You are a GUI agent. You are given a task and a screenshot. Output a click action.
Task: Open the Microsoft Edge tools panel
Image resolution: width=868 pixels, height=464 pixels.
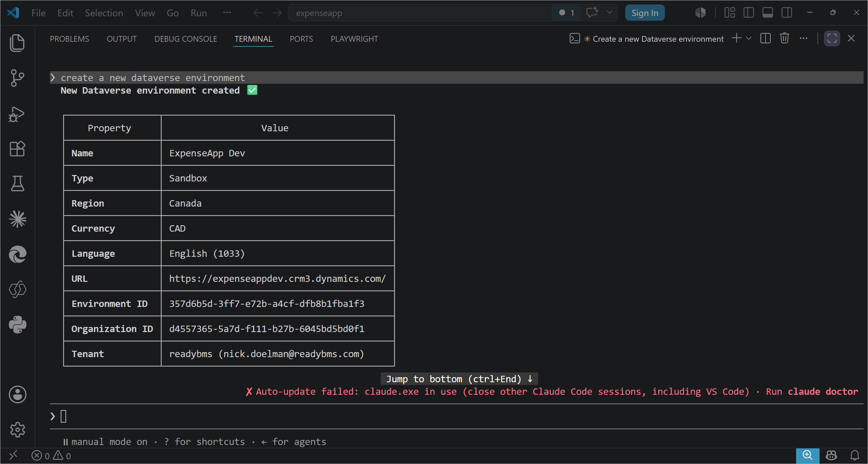[17, 254]
